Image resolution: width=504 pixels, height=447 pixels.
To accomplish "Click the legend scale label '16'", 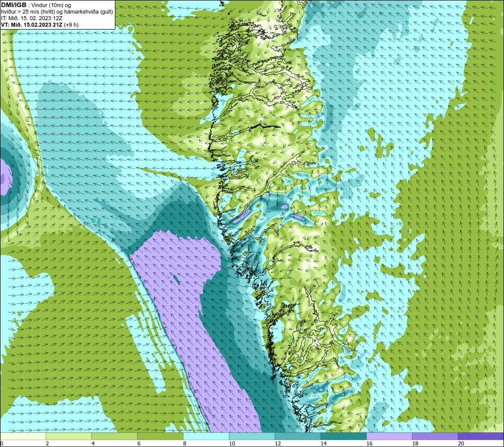I will (x=369, y=443).
